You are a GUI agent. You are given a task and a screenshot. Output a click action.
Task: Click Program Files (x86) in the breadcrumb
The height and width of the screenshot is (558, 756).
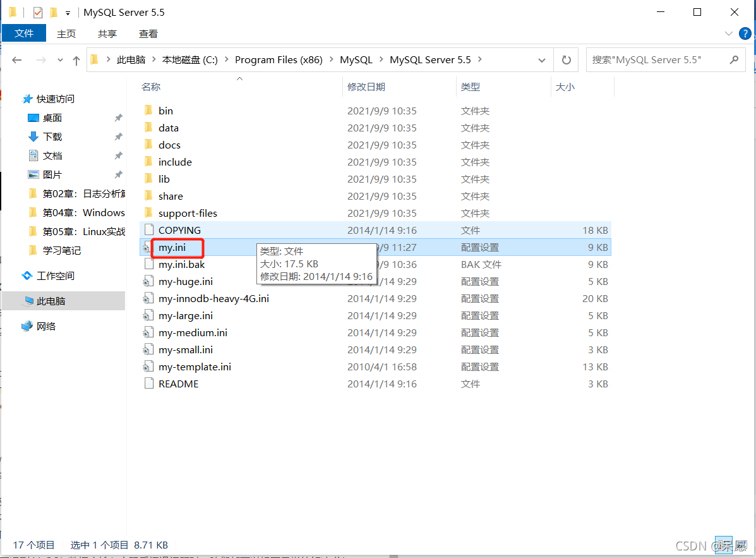click(279, 60)
